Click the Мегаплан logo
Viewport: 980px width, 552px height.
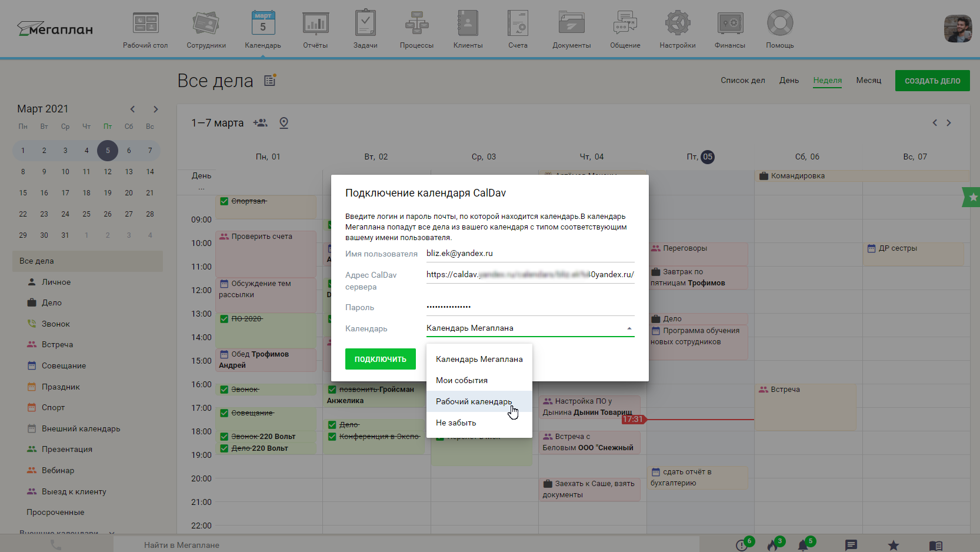point(55,29)
